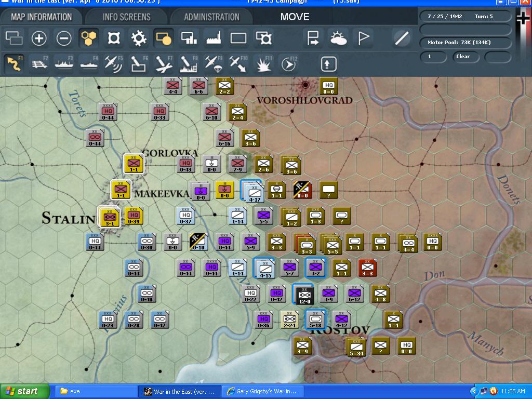Click the field showing 1 beside Clear
This screenshot has height=399, width=532.
click(433, 57)
